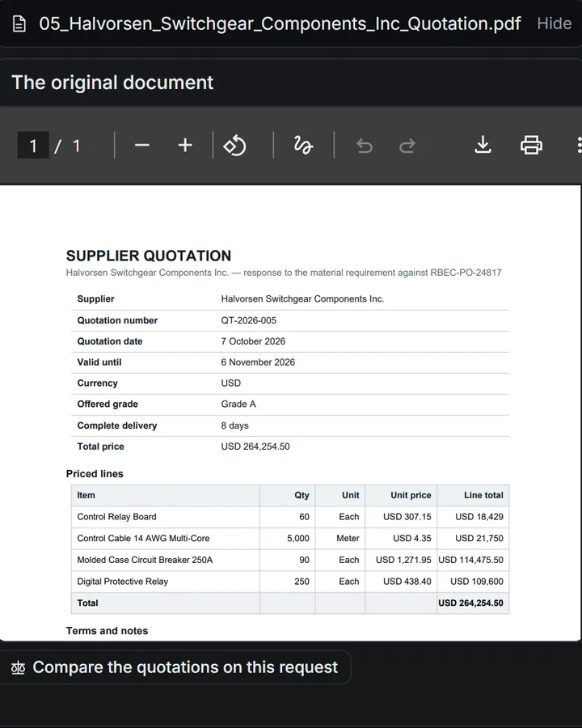This screenshot has width=582, height=728.
Task: Click line total USD 114,475.50
Action: click(x=470, y=560)
